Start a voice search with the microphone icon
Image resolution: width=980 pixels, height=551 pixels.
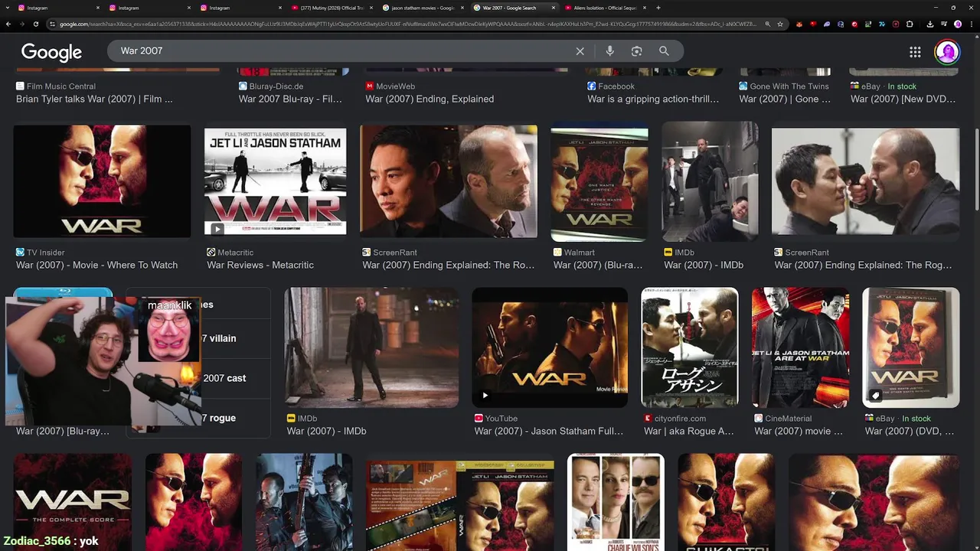609,51
